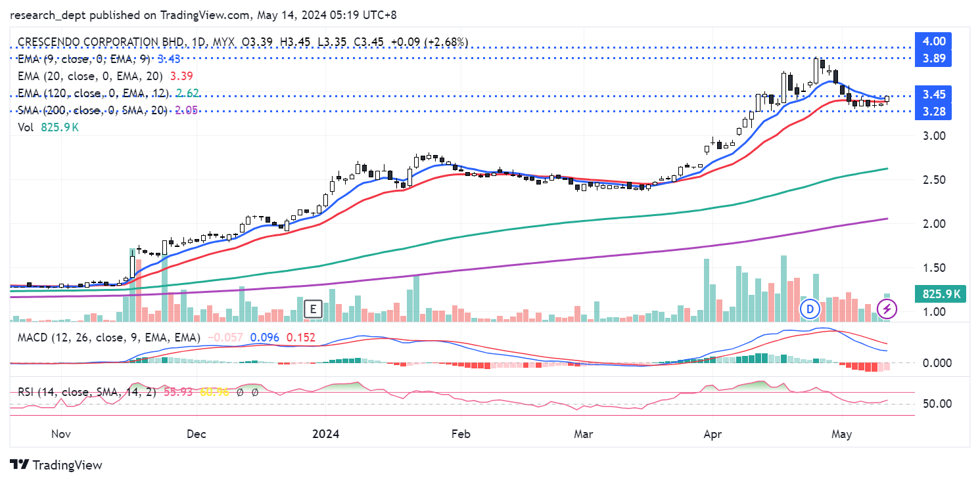Click the Vol indicator label
980x482 pixels.
(x=26, y=127)
